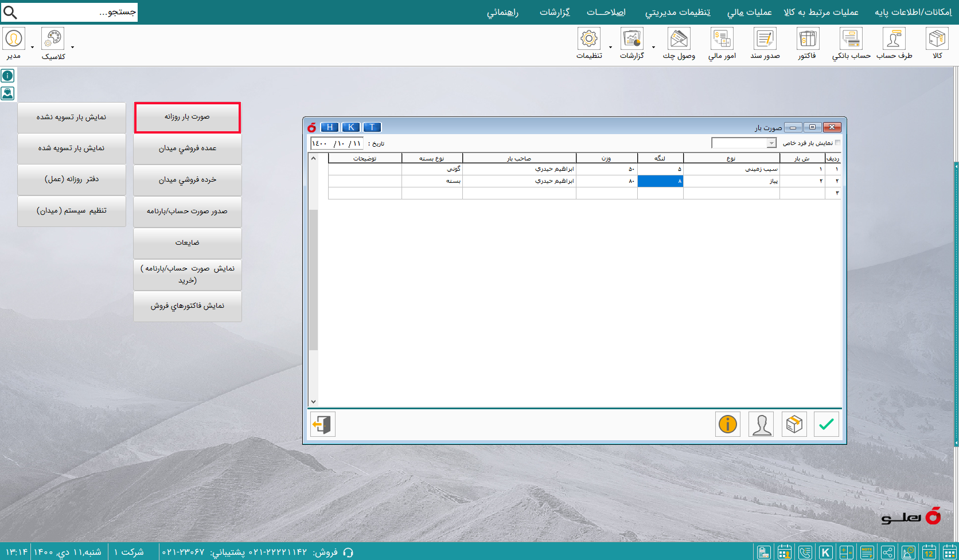The width and height of the screenshot is (959, 560).
Task: Open the راهنمائي (help) menu
Action: 502,12
